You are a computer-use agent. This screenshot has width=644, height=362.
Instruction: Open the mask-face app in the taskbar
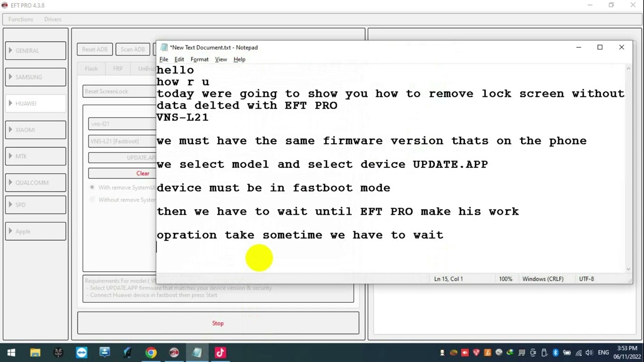(x=58, y=352)
